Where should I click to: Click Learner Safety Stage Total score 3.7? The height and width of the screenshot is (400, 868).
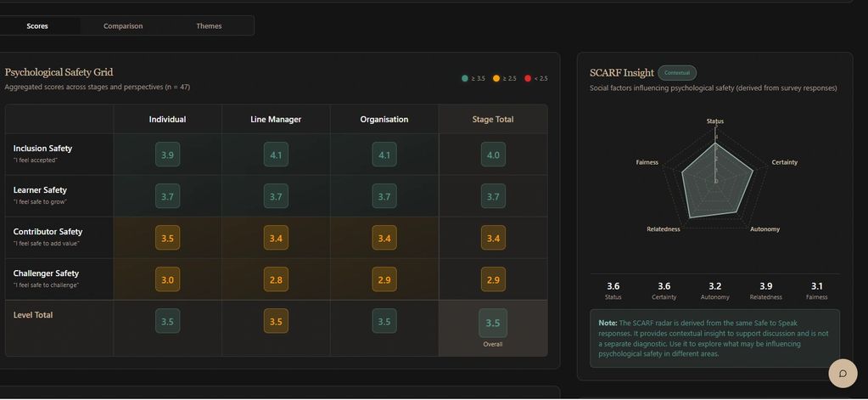coord(493,196)
